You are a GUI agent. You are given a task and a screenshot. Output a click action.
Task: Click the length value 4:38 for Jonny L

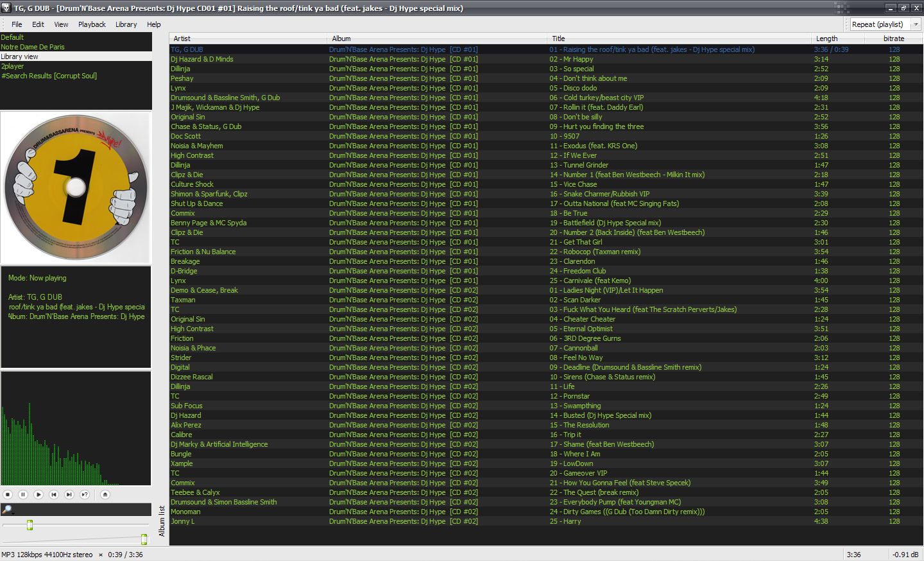pos(821,521)
